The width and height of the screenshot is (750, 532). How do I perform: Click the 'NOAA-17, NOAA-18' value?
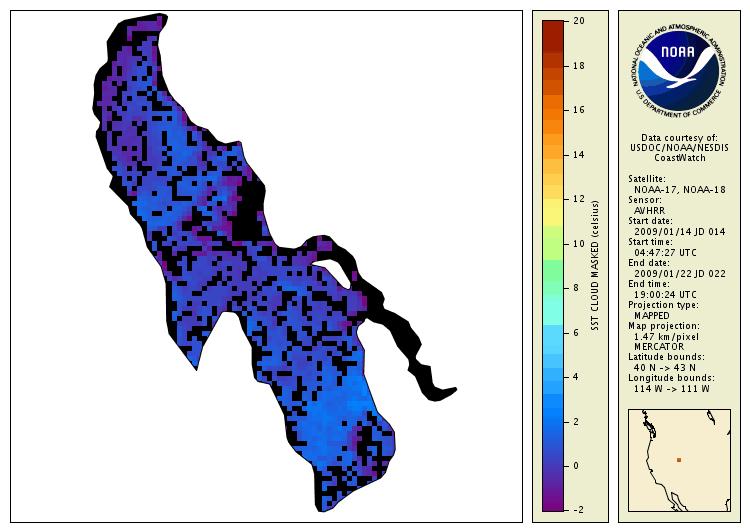tap(680, 189)
